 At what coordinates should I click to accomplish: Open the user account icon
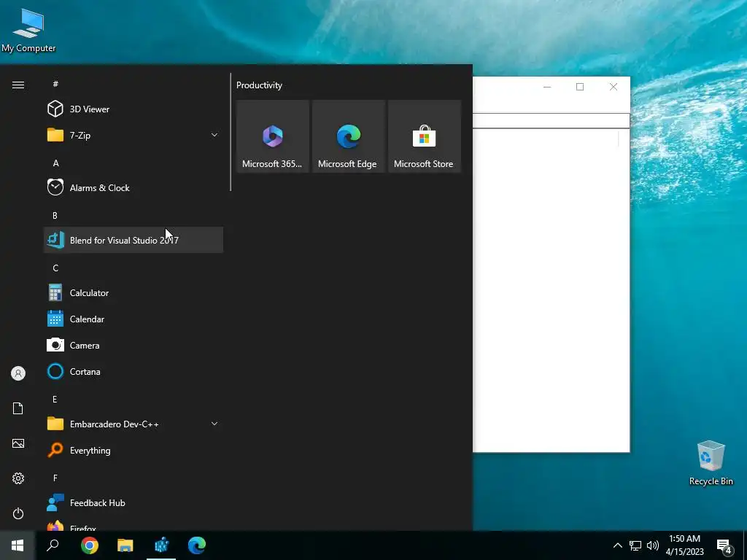point(18,373)
